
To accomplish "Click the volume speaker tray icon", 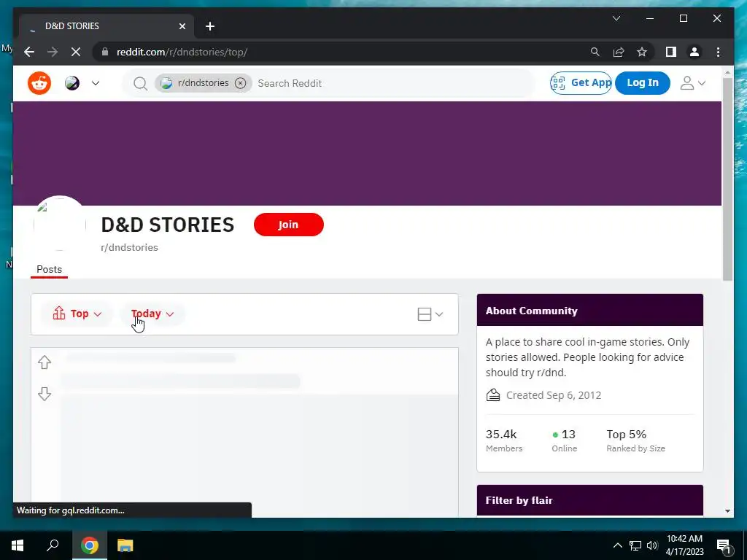I will click(x=652, y=545).
